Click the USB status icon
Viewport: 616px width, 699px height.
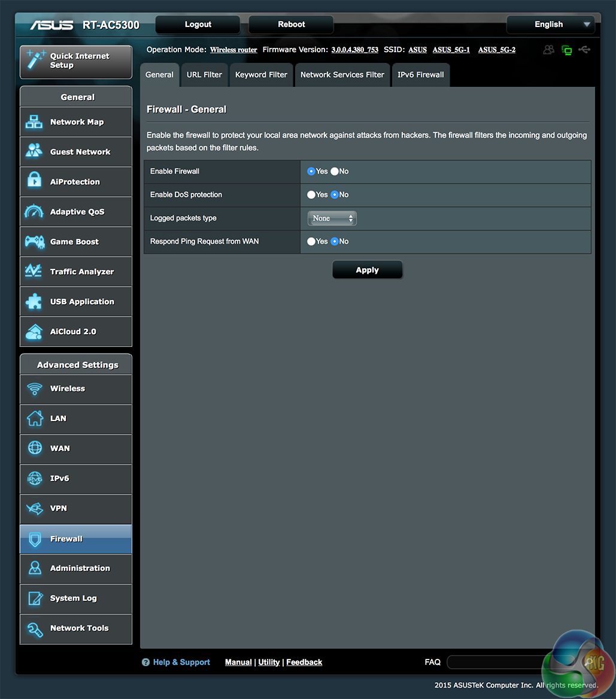(x=584, y=50)
